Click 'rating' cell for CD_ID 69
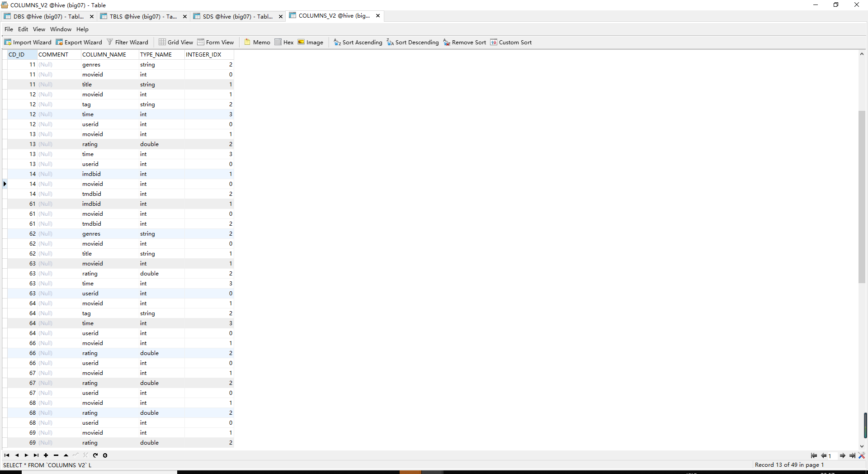The height and width of the screenshot is (474, 868). 110,442
